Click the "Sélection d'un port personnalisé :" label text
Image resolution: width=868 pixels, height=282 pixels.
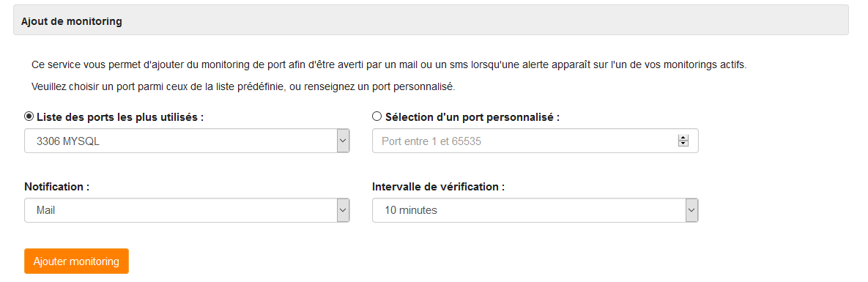[x=472, y=117]
